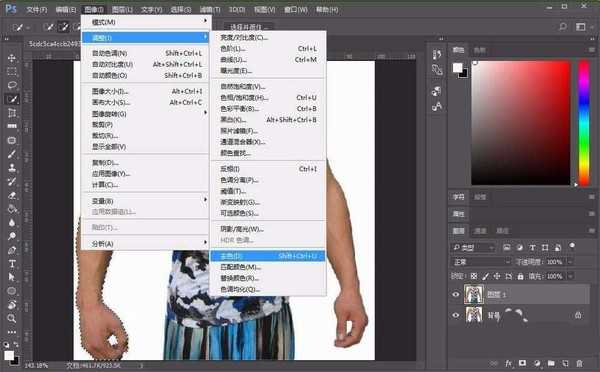Viewport: 600px width, 372px height.
Task: Switch to the 段落 tab
Action: [x=480, y=197]
